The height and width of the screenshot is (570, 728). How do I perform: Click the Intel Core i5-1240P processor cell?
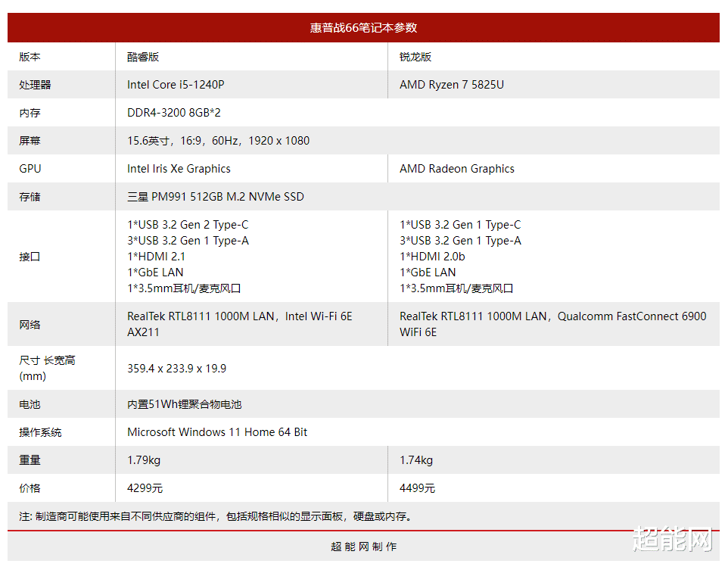coord(175,85)
